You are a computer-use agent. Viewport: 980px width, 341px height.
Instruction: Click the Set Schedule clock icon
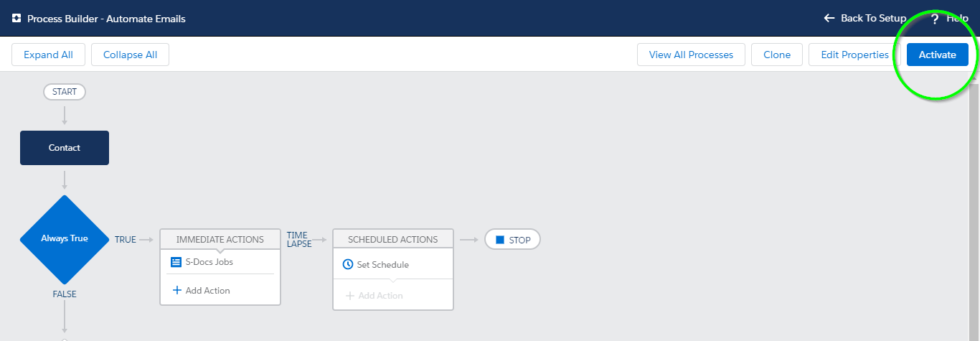tap(348, 264)
